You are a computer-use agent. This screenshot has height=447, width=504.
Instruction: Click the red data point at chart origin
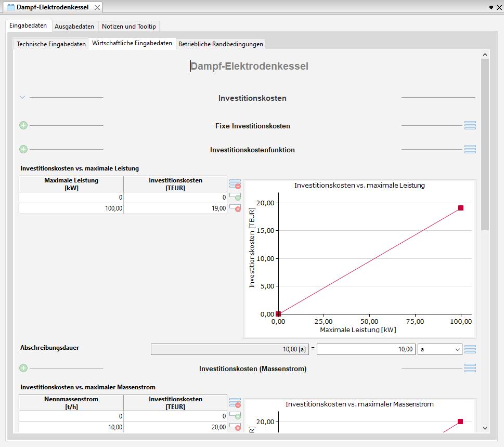tap(278, 314)
